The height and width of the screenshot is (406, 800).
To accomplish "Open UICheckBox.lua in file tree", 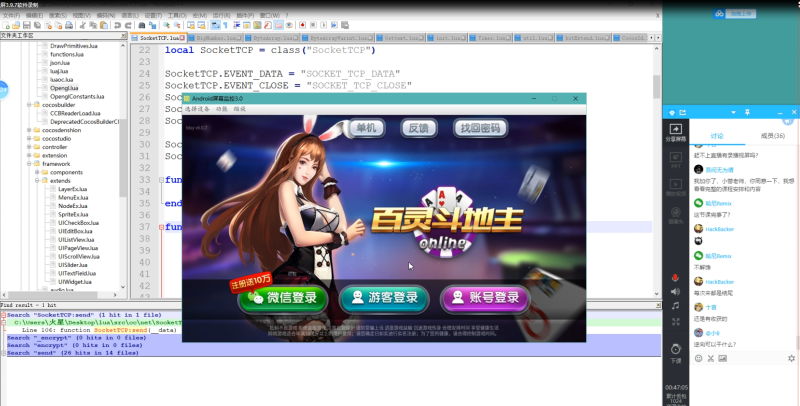I will [78, 223].
